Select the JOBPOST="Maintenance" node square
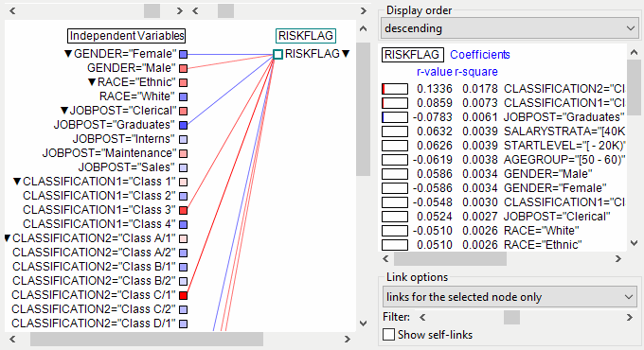This screenshot has height=350, width=644. pos(184,153)
